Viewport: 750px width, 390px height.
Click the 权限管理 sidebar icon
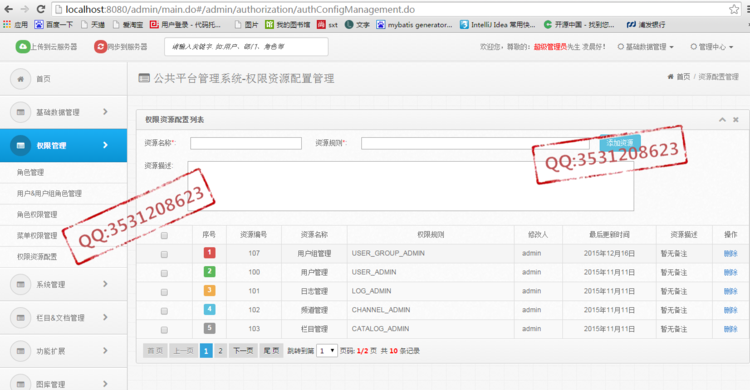(x=21, y=145)
